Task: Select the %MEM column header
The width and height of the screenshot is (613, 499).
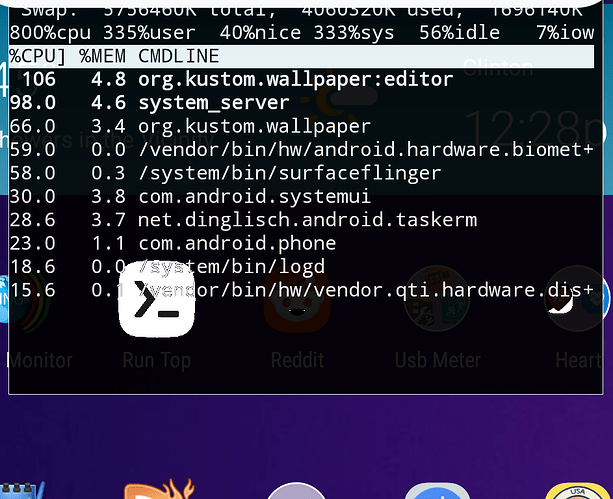Action: click(x=102, y=56)
